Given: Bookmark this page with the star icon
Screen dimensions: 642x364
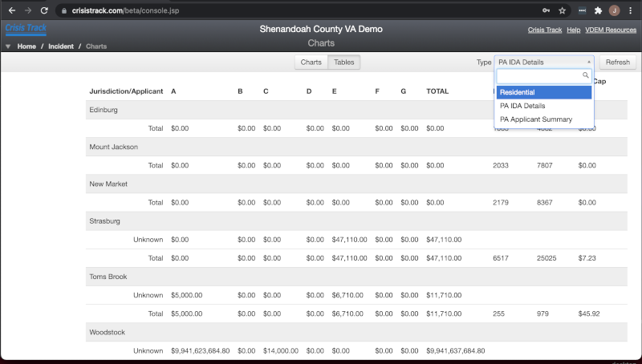Looking at the screenshot, I should click(x=563, y=10).
